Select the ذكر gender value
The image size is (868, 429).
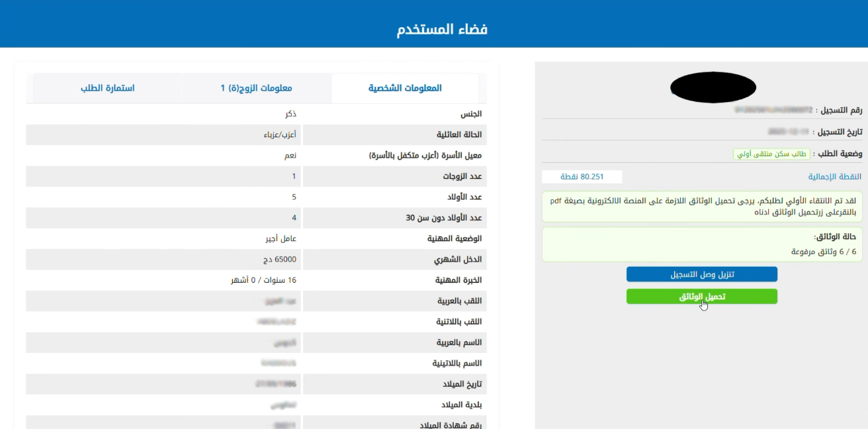coord(290,114)
